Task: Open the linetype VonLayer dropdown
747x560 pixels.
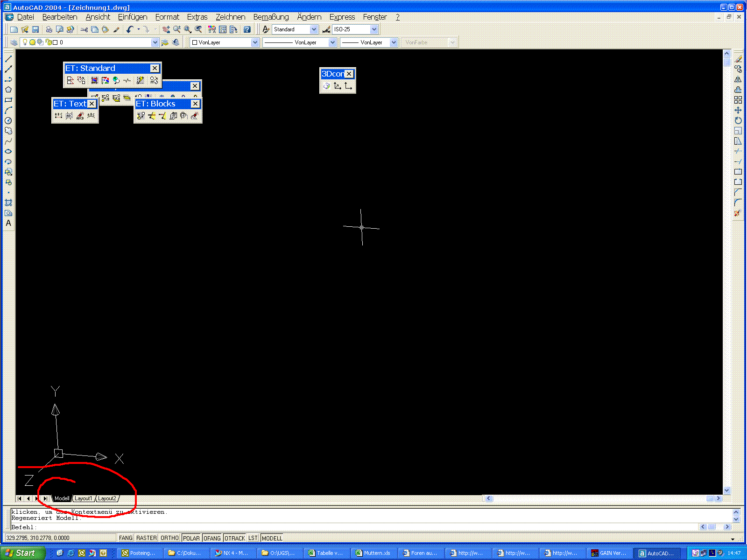Action: click(332, 42)
